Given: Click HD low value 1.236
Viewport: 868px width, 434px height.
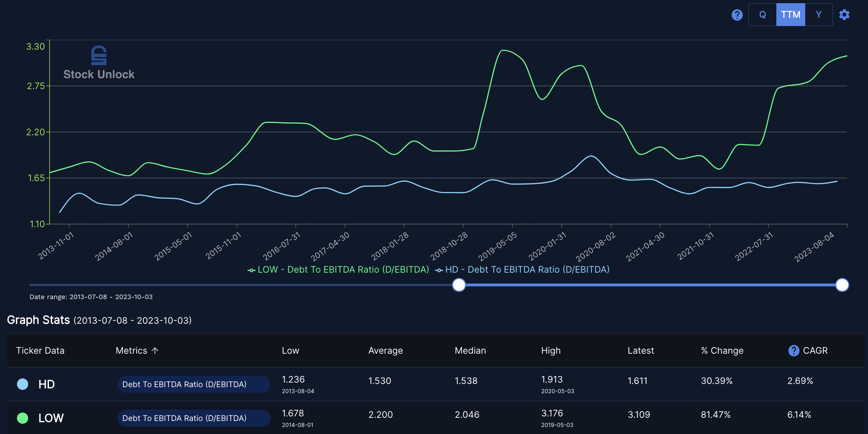Looking at the screenshot, I should pos(293,379).
